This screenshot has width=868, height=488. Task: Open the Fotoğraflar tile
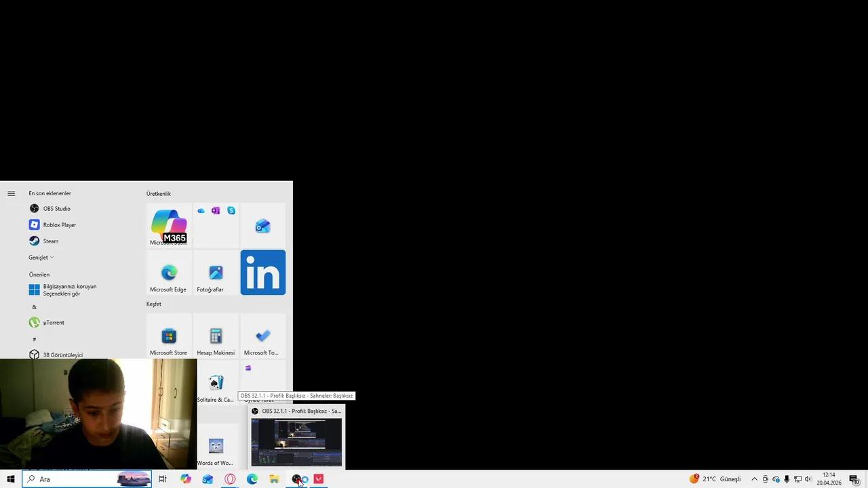pos(216,272)
